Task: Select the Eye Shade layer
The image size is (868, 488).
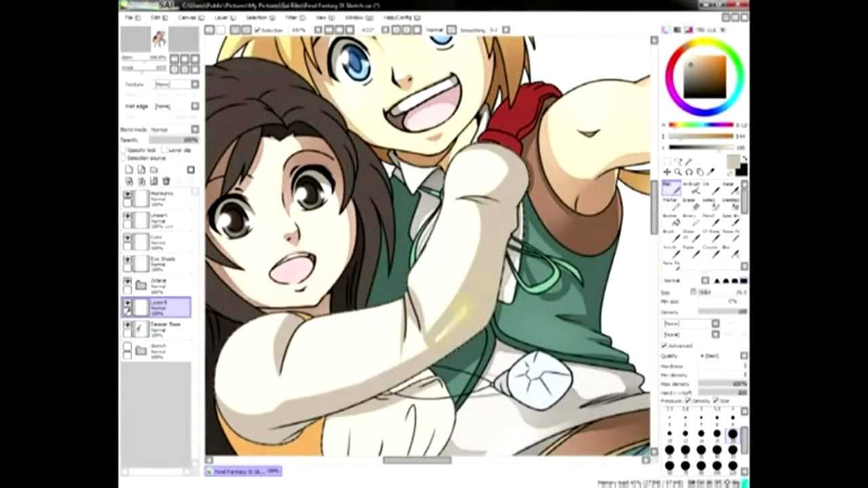Action: coord(157,263)
